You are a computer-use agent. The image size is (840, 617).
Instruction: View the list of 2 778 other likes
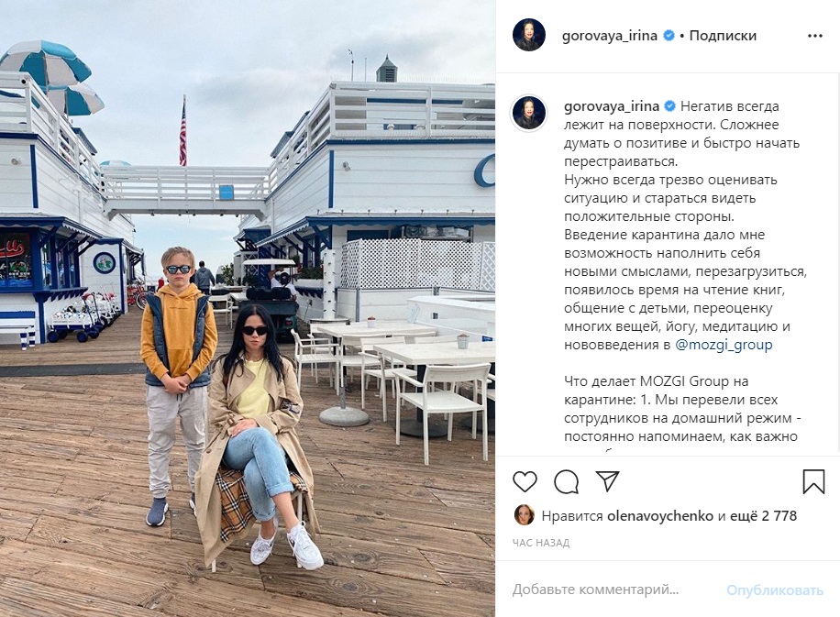point(763,516)
